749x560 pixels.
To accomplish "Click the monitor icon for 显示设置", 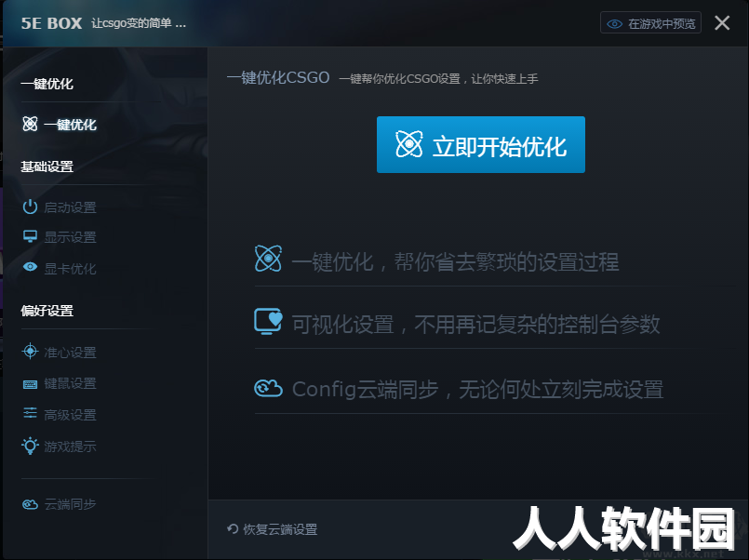I will [x=30, y=236].
